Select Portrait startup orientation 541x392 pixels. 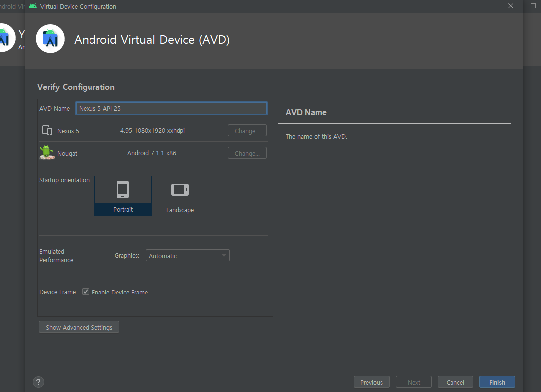point(123,196)
